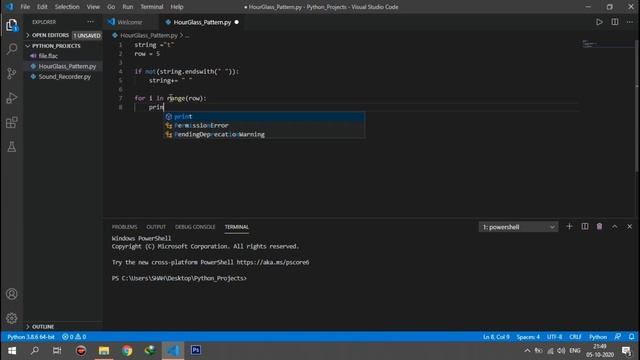
Task: Click UTF-8 encoding in status bar
Action: 554,337
